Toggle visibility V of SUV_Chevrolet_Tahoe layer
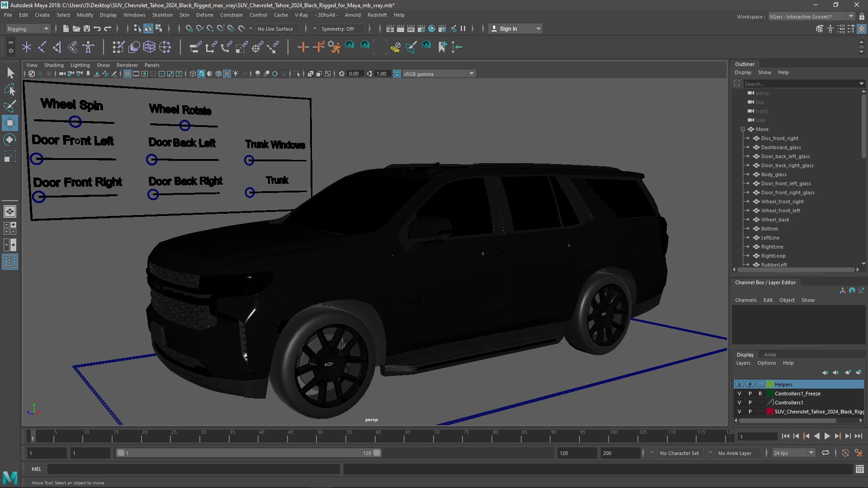The width and height of the screenshot is (868, 488). click(x=740, y=412)
